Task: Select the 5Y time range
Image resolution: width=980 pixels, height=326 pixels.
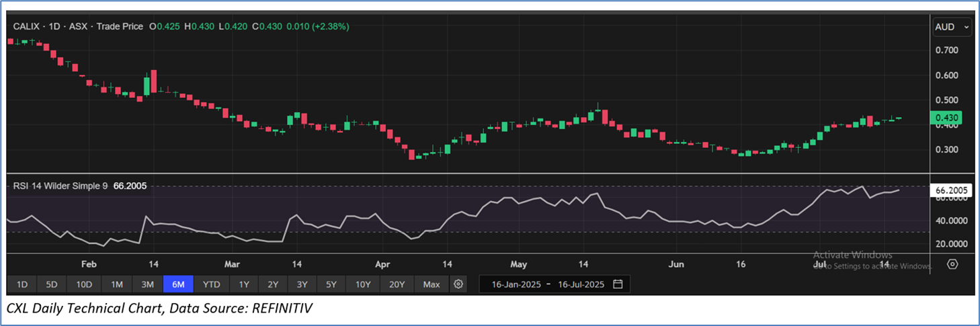Action: coord(331,284)
